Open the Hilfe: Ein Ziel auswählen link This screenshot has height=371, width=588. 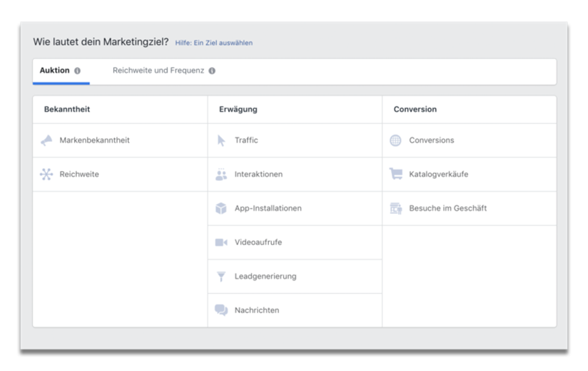click(214, 43)
